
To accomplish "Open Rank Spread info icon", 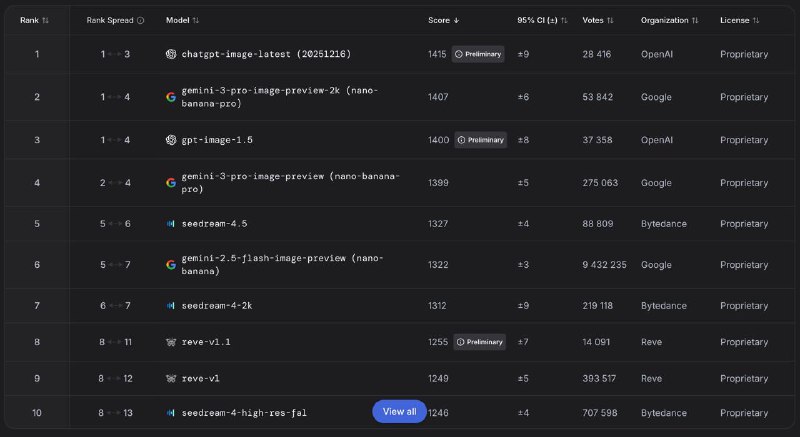I will click(140, 20).
